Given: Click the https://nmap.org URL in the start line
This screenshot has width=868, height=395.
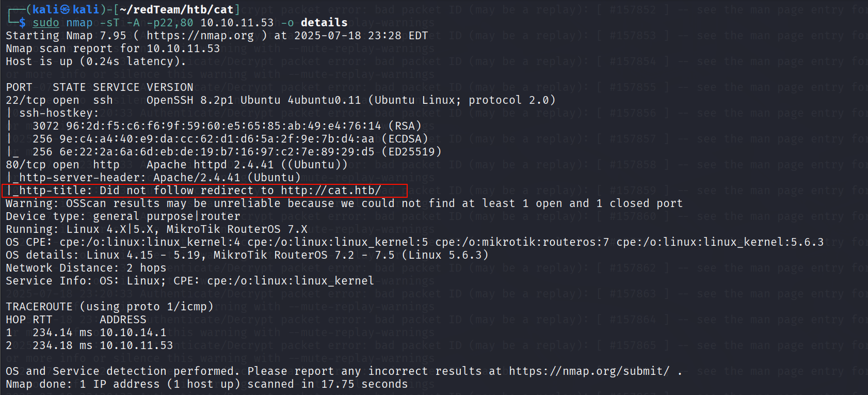Looking at the screenshot, I should click(200, 36).
